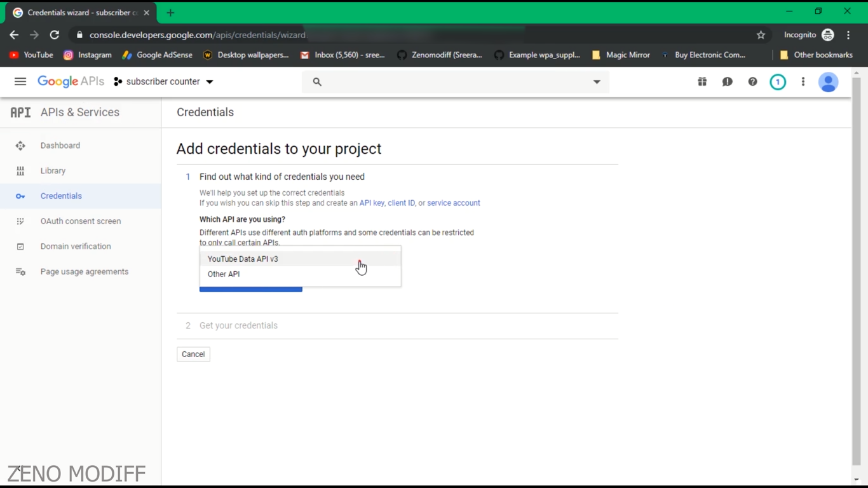Follow the client ID link
868x488 pixels.
pos(401,203)
